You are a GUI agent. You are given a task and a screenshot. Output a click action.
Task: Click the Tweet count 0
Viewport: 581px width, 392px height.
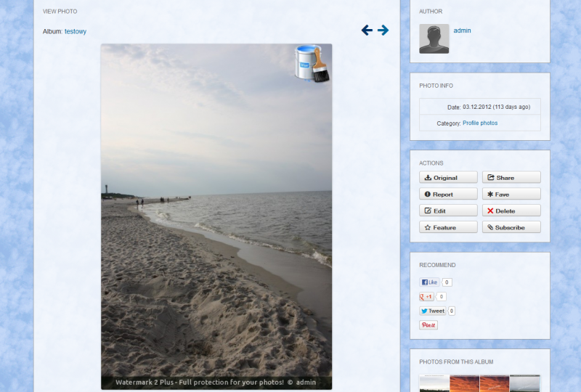pos(451,311)
